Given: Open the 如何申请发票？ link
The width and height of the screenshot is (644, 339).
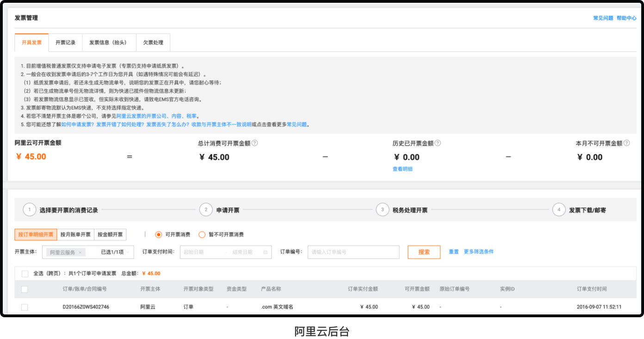Looking at the screenshot, I should 78,125.
